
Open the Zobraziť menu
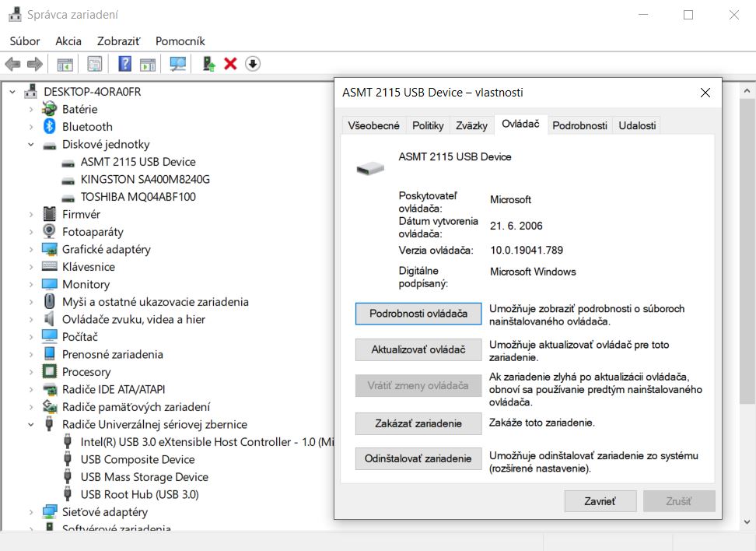point(118,41)
